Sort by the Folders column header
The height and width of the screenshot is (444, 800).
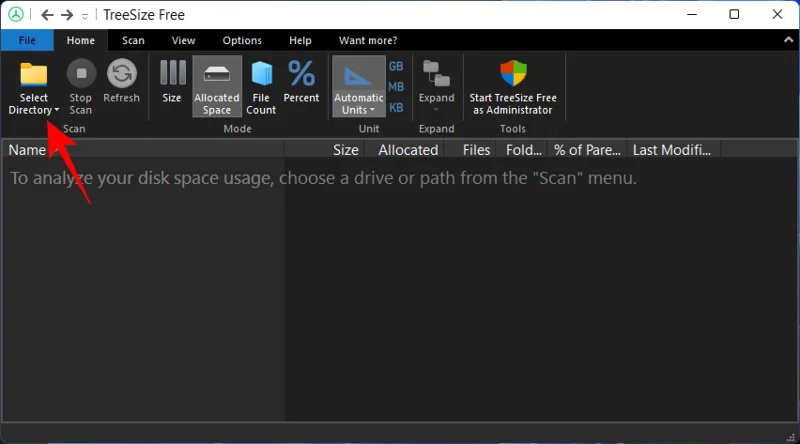coord(521,150)
